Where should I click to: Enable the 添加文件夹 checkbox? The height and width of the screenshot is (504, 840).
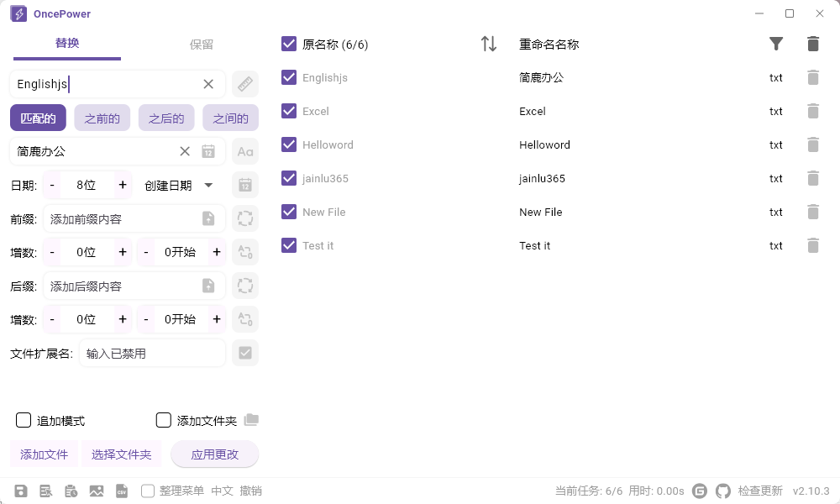pos(163,420)
